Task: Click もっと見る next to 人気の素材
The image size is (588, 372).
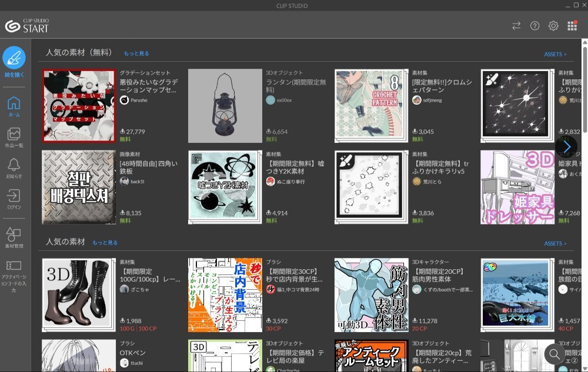Action: click(x=105, y=243)
